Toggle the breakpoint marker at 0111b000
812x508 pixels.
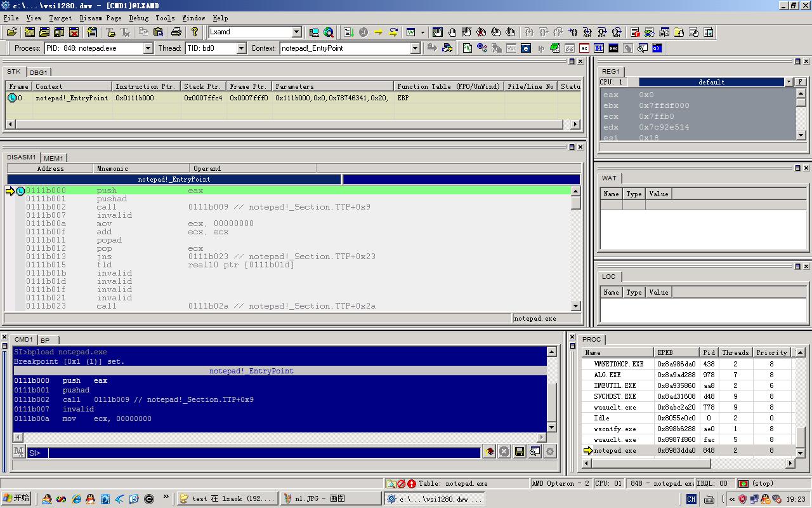(x=20, y=191)
